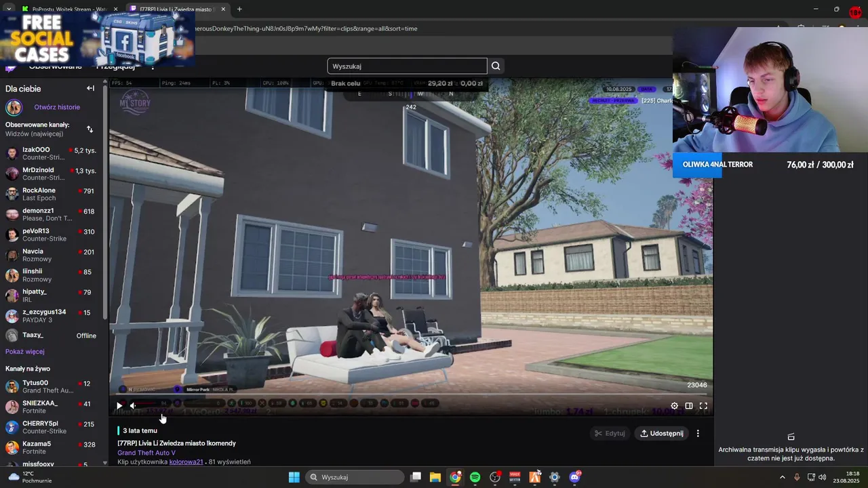Switch to Chrome on taskbar

(455, 477)
